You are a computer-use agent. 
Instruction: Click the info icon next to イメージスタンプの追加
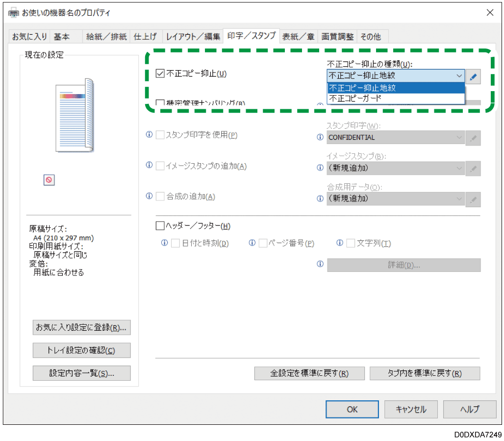(x=149, y=166)
